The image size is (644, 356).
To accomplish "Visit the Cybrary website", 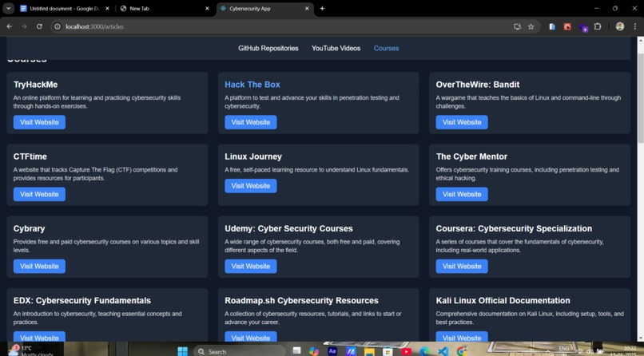I will coord(39,266).
